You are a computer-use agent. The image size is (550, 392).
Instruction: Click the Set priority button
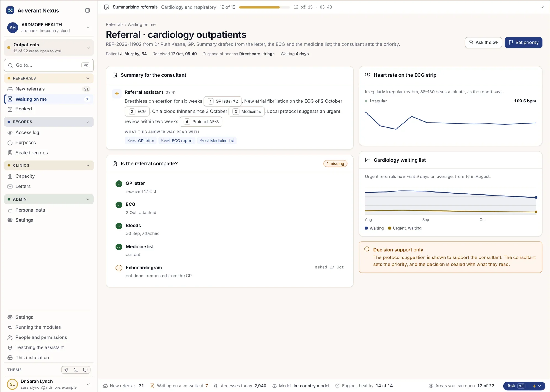[x=523, y=43]
